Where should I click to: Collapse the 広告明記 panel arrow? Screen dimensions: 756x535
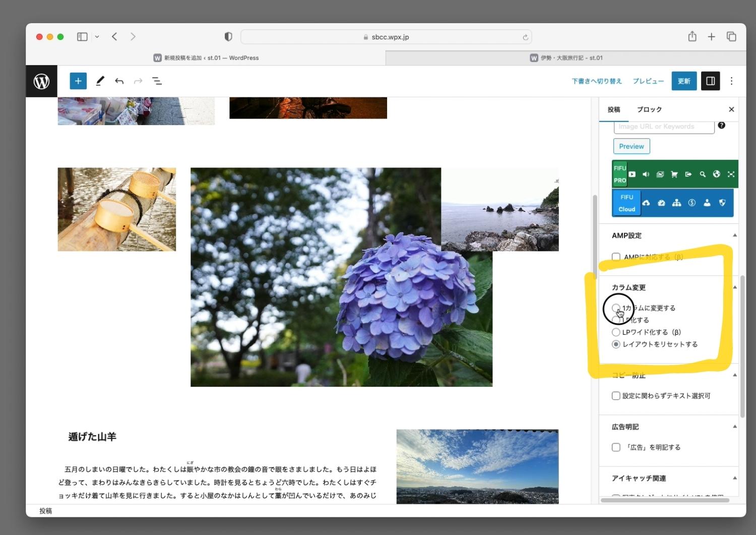tap(735, 427)
